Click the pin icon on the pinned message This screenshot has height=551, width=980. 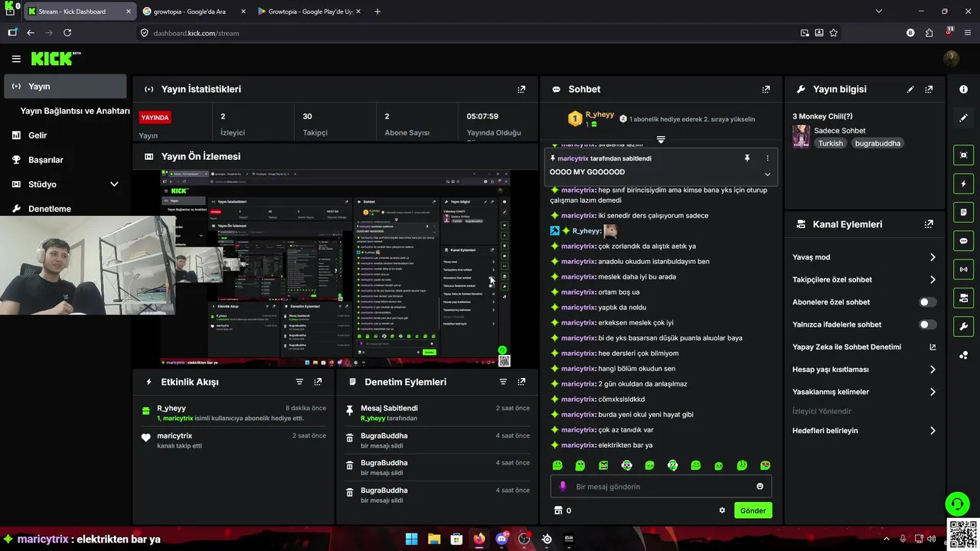click(746, 158)
